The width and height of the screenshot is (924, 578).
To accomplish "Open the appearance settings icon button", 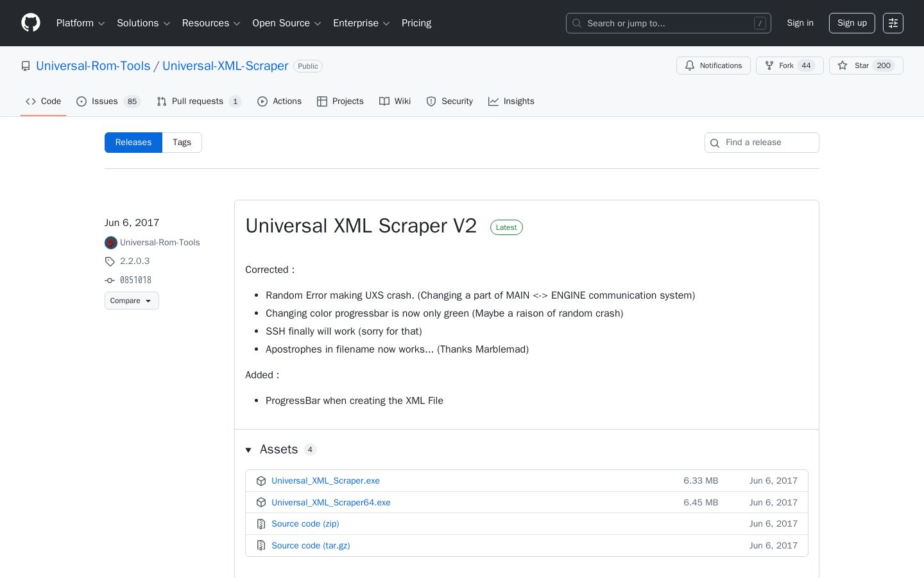I will coord(893,23).
